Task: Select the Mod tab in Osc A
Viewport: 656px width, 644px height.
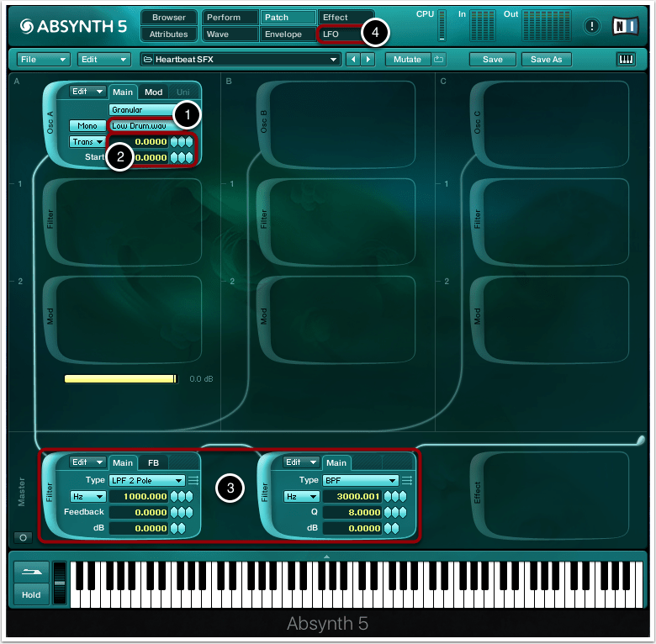Action: (x=154, y=92)
